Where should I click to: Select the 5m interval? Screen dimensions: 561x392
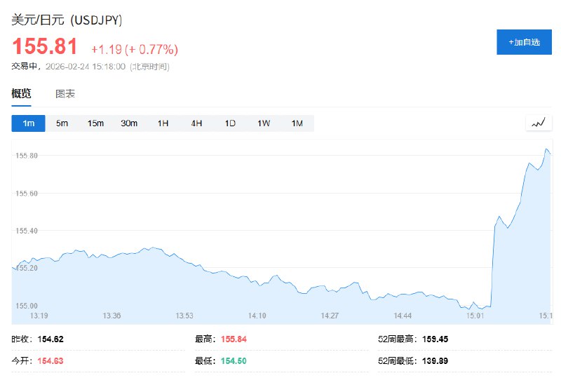coord(62,123)
